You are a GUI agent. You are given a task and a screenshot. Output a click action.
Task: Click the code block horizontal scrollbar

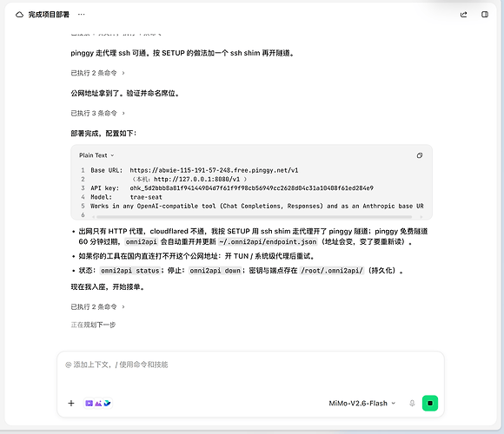254,217
